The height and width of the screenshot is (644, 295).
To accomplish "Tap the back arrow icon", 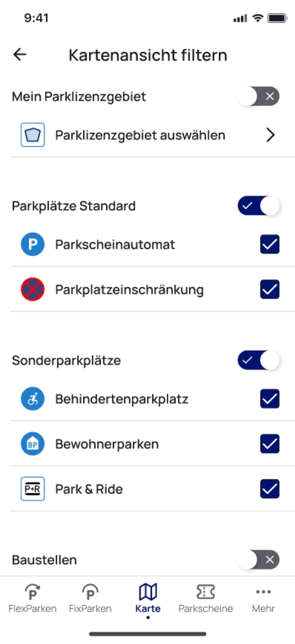I will tap(19, 54).
